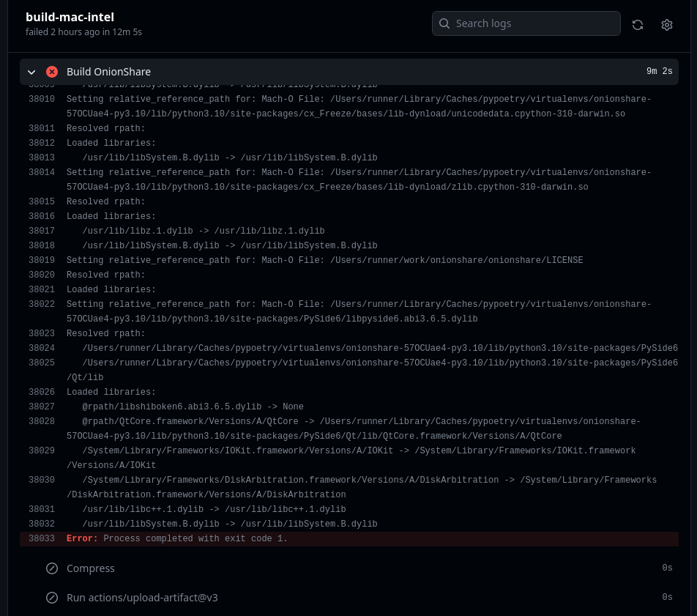This screenshot has width=697, height=616.
Task: Click line number 38025
Action: click(x=42, y=363)
